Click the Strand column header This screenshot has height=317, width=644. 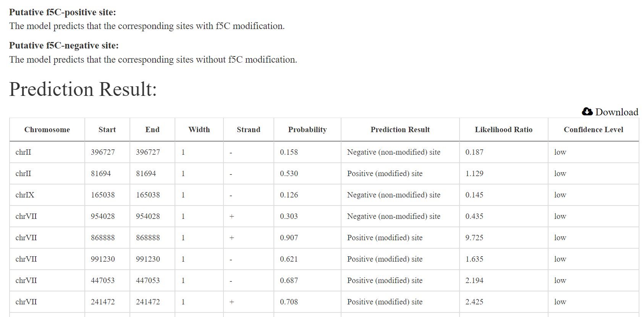(249, 129)
